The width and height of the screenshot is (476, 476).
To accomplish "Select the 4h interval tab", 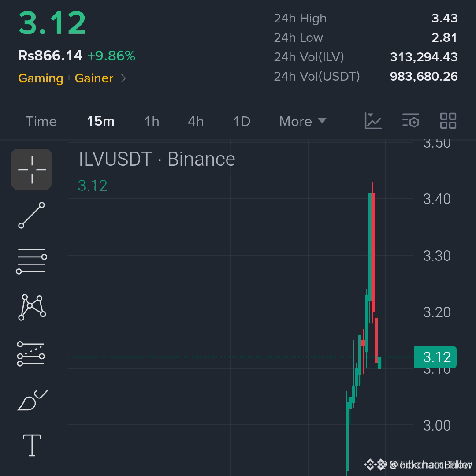I will pyautogui.click(x=196, y=122).
